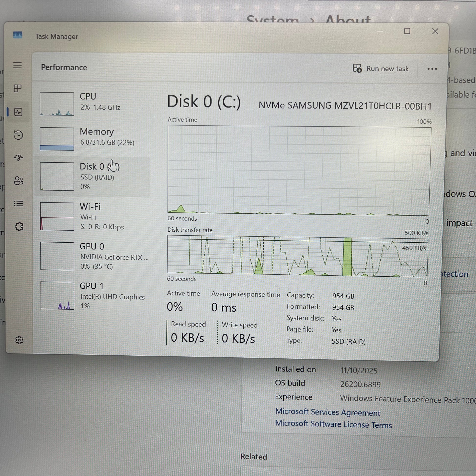This screenshot has height=476, width=476.
Task: Open Startup apps page icon
Action: click(x=19, y=158)
